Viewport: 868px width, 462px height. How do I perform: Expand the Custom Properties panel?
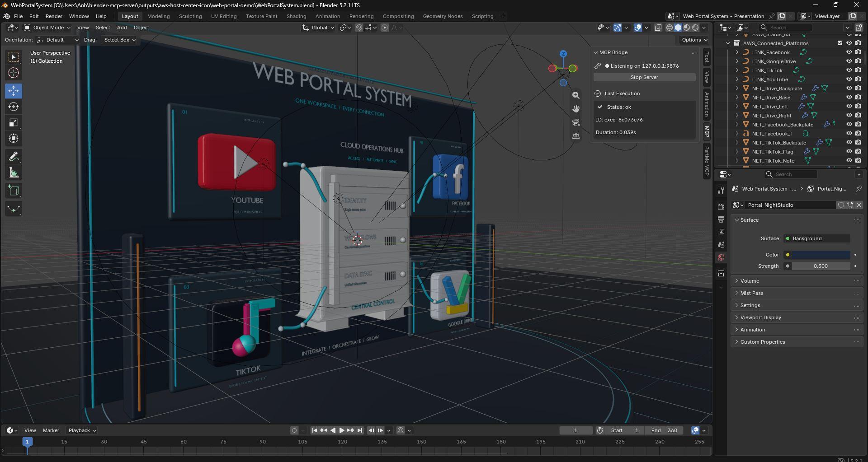click(797, 342)
